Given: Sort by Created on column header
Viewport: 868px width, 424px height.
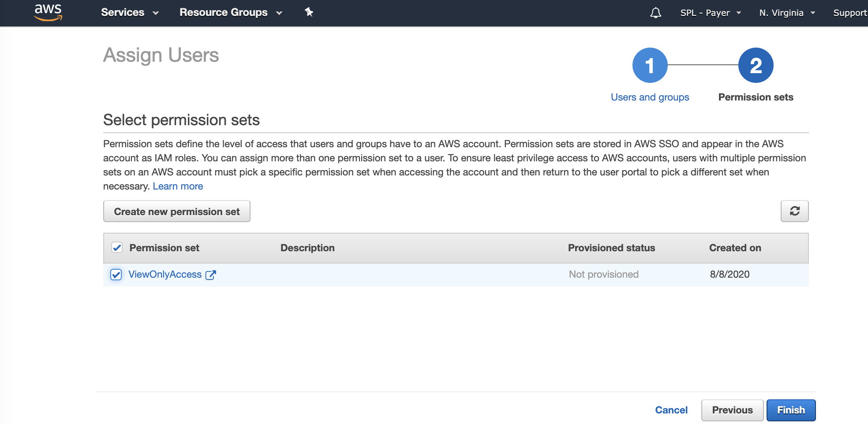Looking at the screenshot, I should click(x=735, y=248).
